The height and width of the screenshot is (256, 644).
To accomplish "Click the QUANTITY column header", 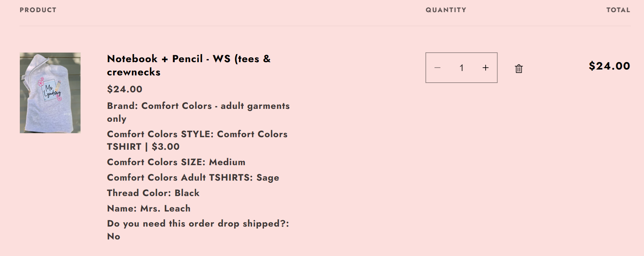I will (x=446, y=10).
